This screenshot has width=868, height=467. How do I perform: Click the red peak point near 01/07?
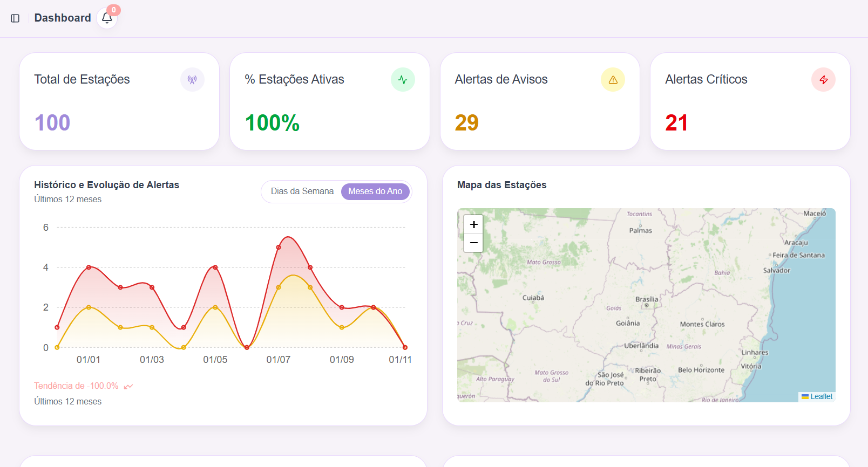[279, 248]
